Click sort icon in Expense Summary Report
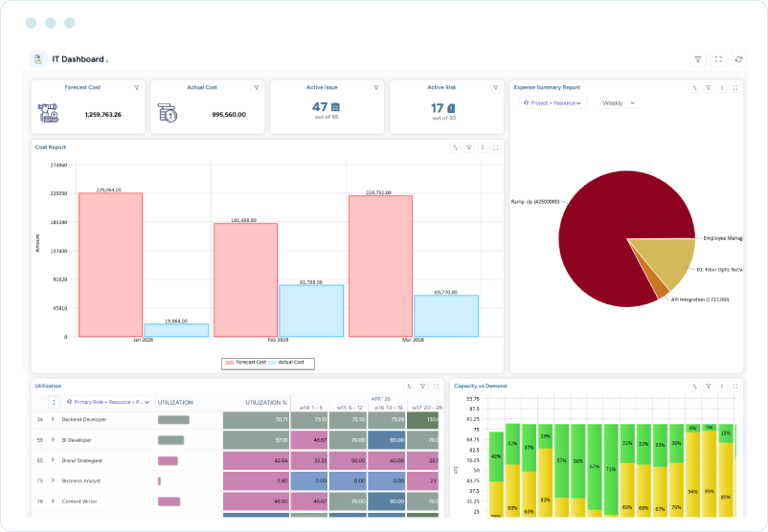This screenshot has width=768, height=532. click(694, 88)
